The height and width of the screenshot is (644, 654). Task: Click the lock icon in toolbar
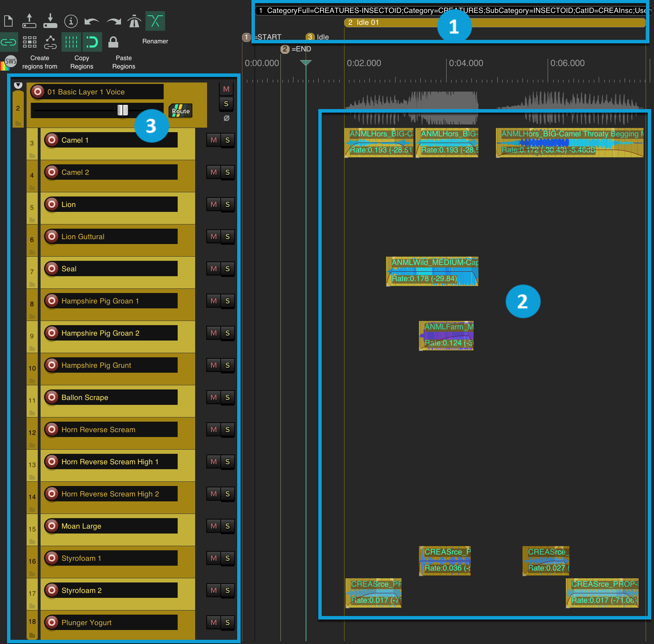pos(113,42)
